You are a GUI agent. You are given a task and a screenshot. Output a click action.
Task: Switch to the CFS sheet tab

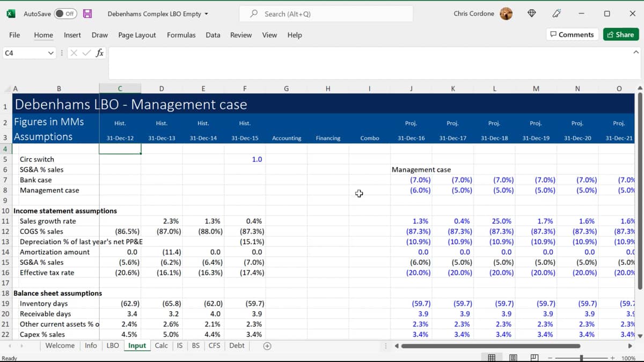[214, 346]
